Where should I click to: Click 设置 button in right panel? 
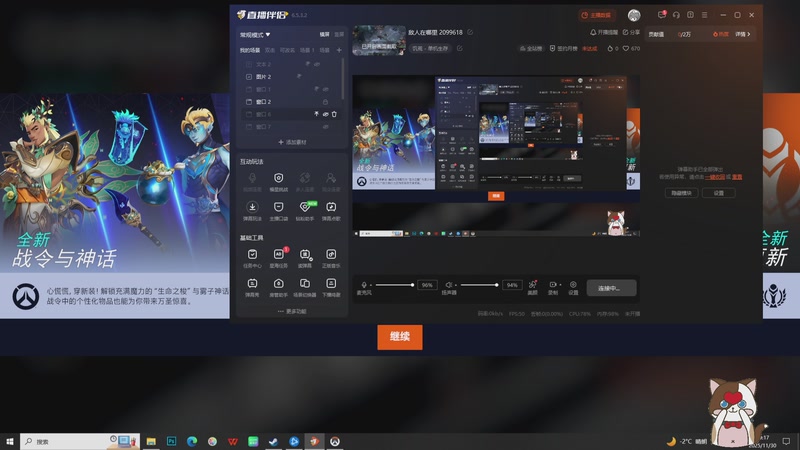point(719,193)
